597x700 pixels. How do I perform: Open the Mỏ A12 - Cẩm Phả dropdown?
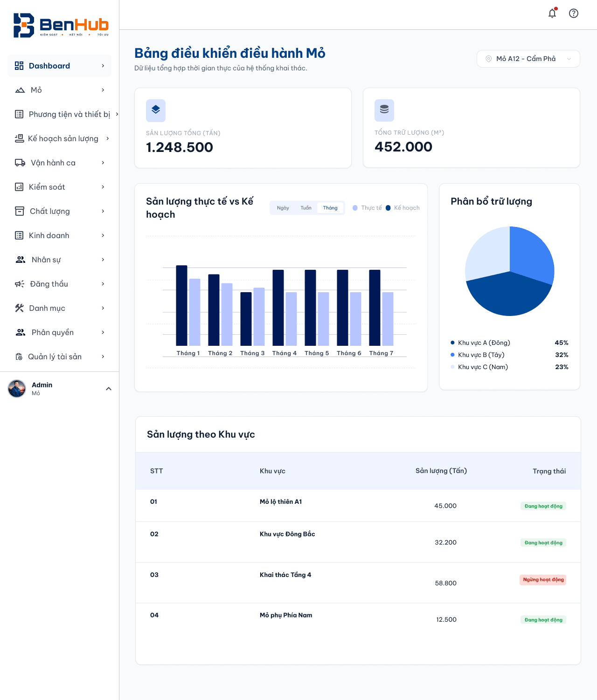tap(528, 59)
